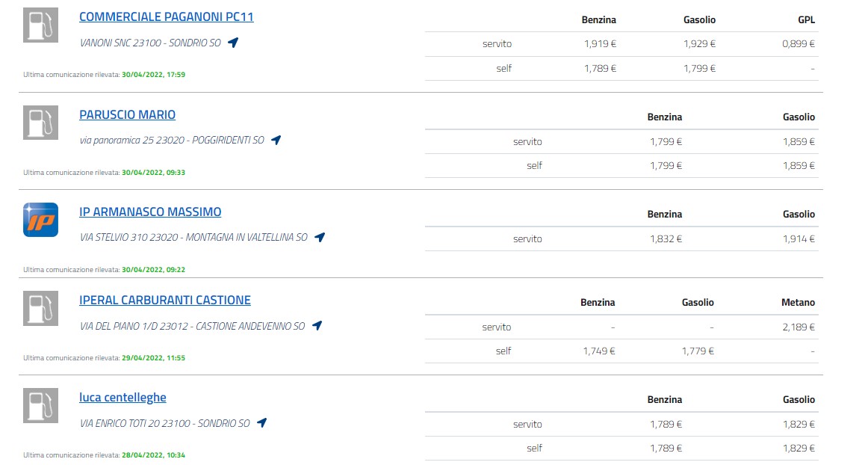Open PARUSCIO MARIO station page

point(127,114)
